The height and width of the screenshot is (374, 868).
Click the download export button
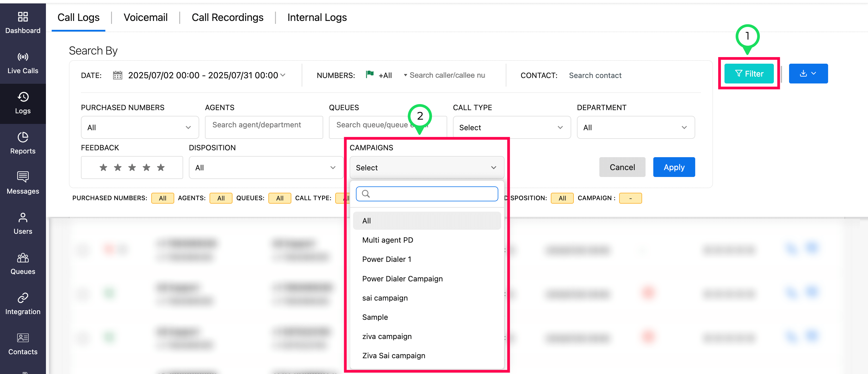[x=808, y=73]
